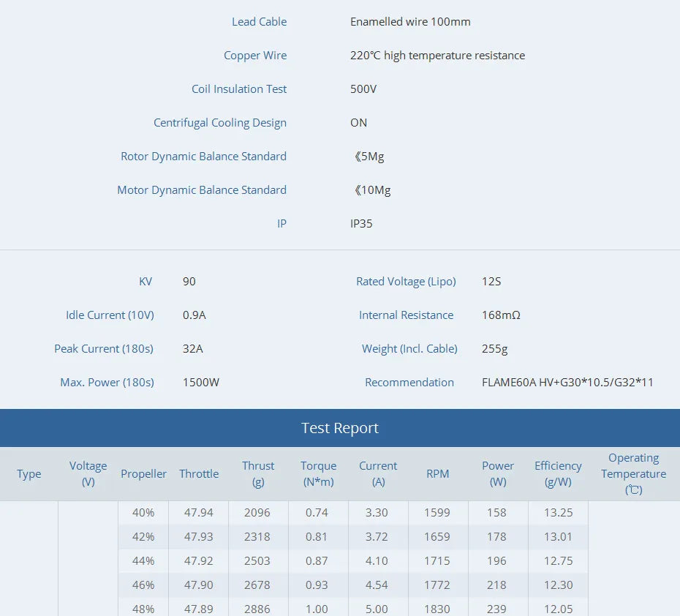Click the Voltage (V) column header
Image resolution: width=680 pixels, height=616 pixels.
88,474
